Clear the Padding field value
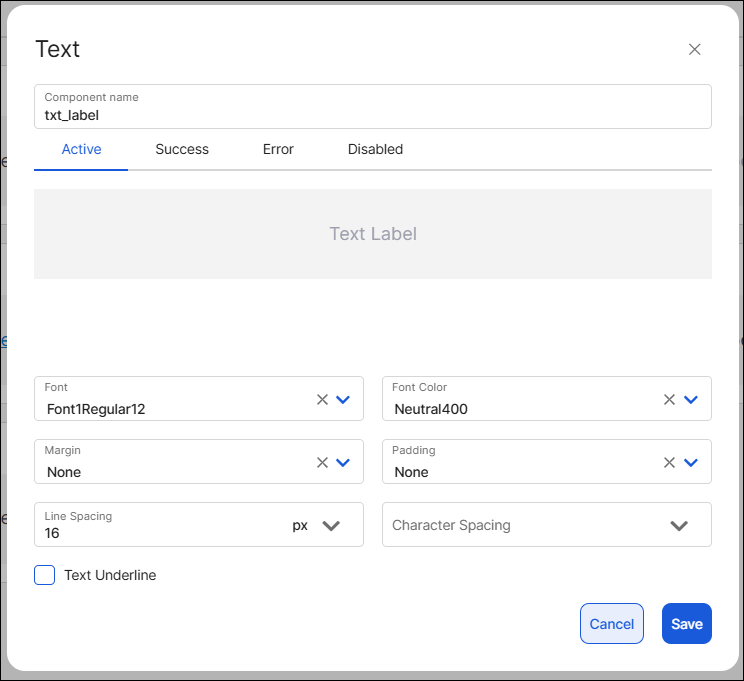Image resolution: width=744 pixels, height=681 pixels. click(670, 462)
